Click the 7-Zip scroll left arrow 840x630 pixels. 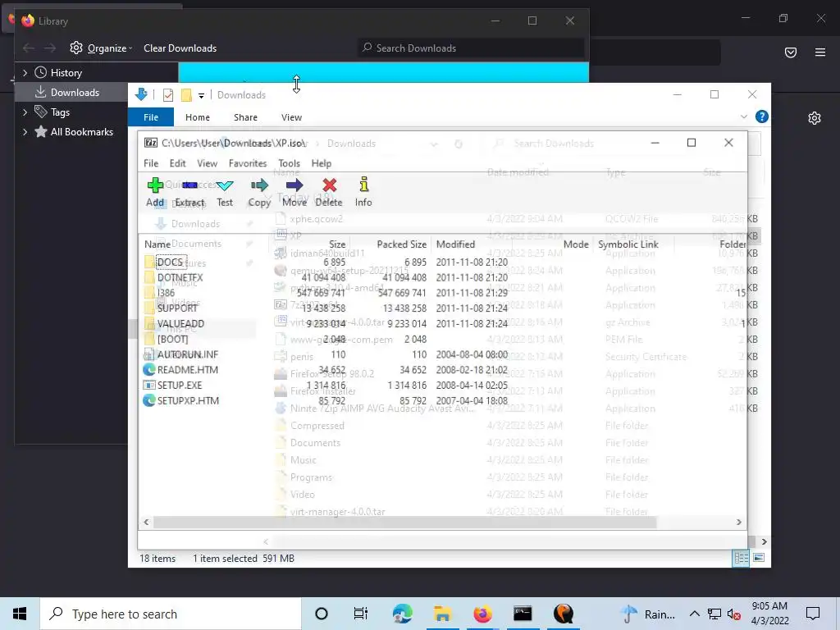coord(146,522)
